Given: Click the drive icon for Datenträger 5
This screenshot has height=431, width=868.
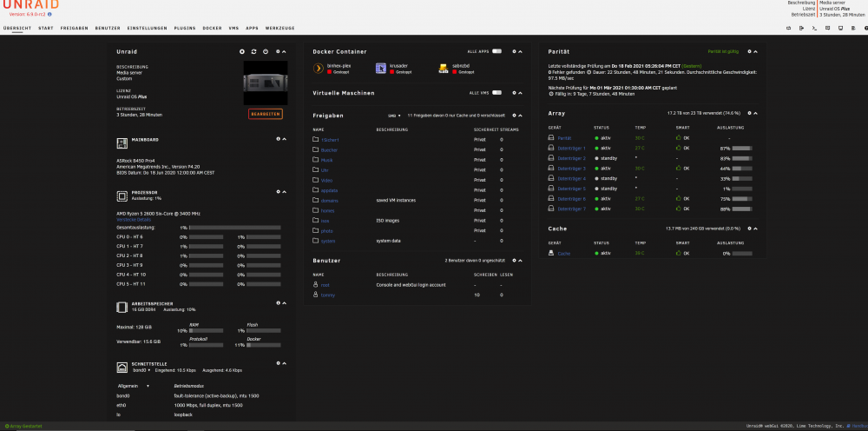Looking at the screenshot, I should click(x=551, y=189).
